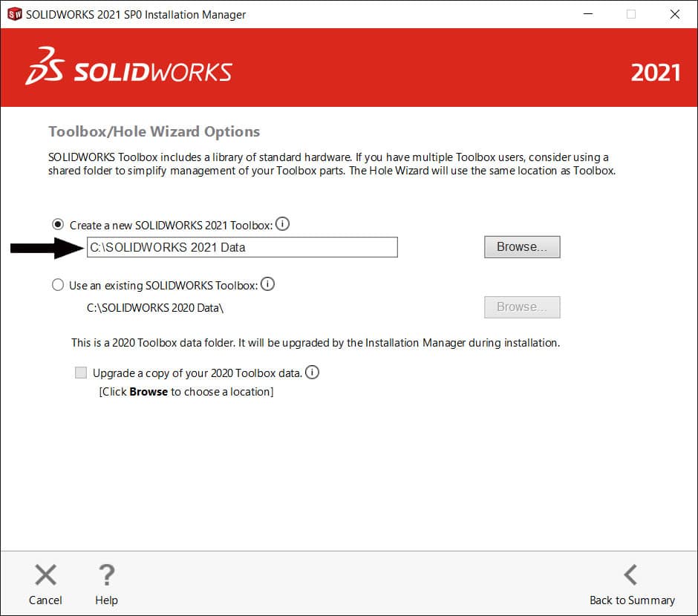This screenshot has height=616, width=698.
Task: Click the C:\SOLIDWORKS 2020 Data\ path text
Action: click(x=155, y=308)
